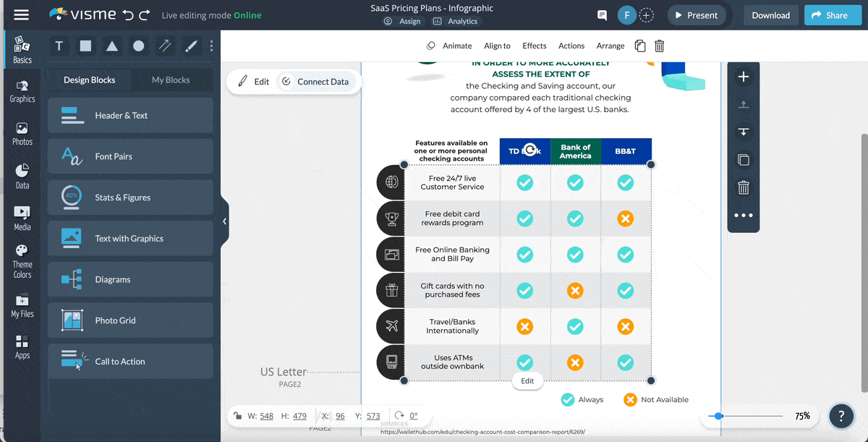This screenshot has height=442, width=868.
Task: Click the Share button
Action: point(833,14)
